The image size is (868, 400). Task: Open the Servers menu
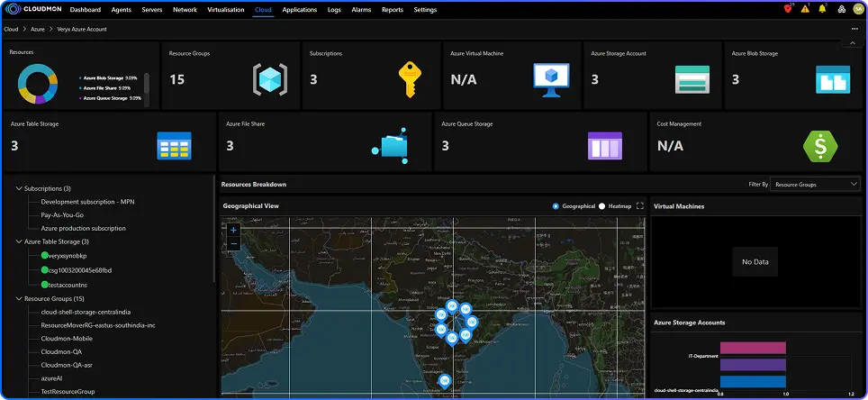(152, 9)
